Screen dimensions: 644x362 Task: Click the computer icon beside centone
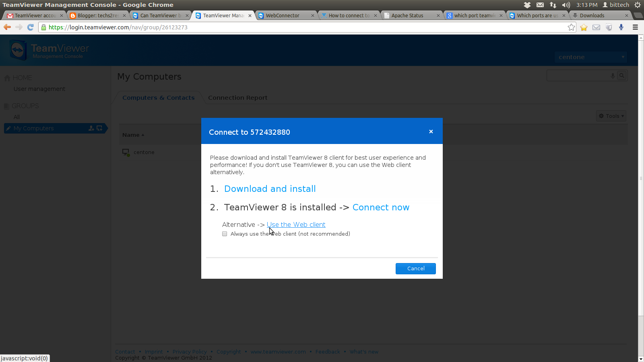(x=126, y=152)
